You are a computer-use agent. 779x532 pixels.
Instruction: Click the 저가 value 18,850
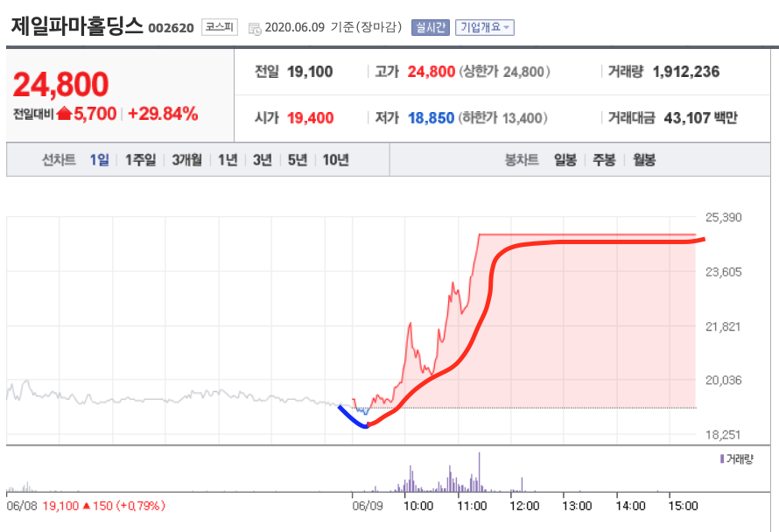coord(432,118)
